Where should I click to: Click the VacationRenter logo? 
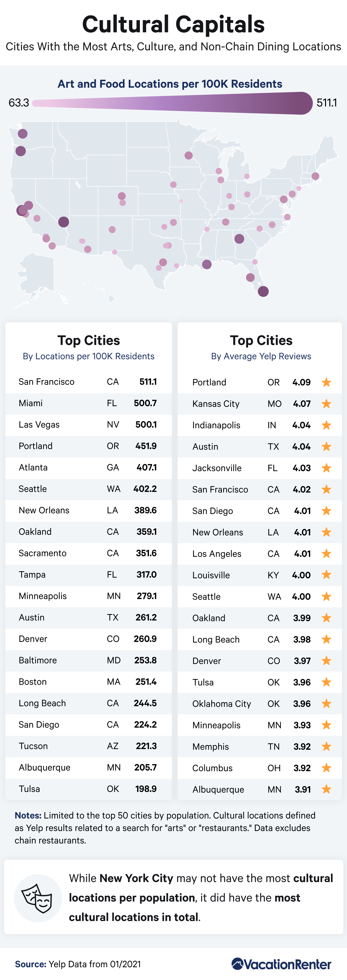click(x=281, y=964)
